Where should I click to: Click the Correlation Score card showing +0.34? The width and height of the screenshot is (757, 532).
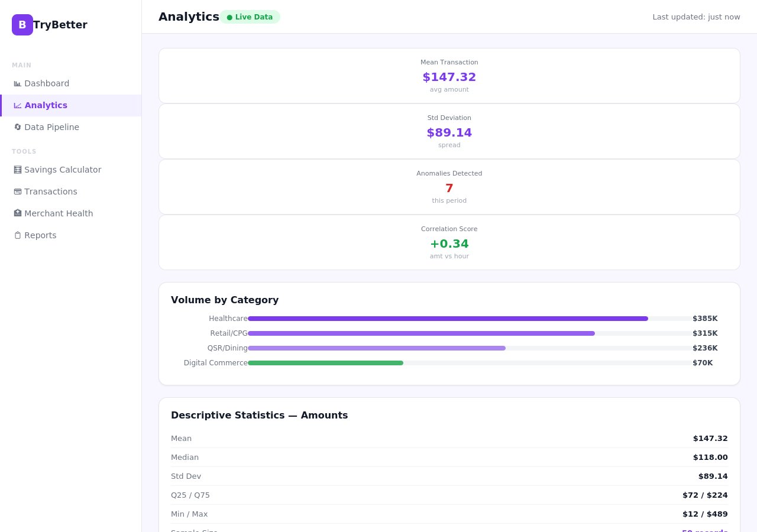449,242
